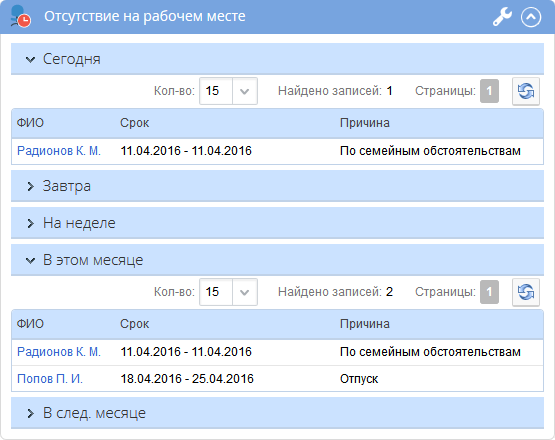Image resolution: width=555 pixels, height=440 pixels.
Task: Click 11.04.2016 date range in Сегодня table
Action: [186, 151]
